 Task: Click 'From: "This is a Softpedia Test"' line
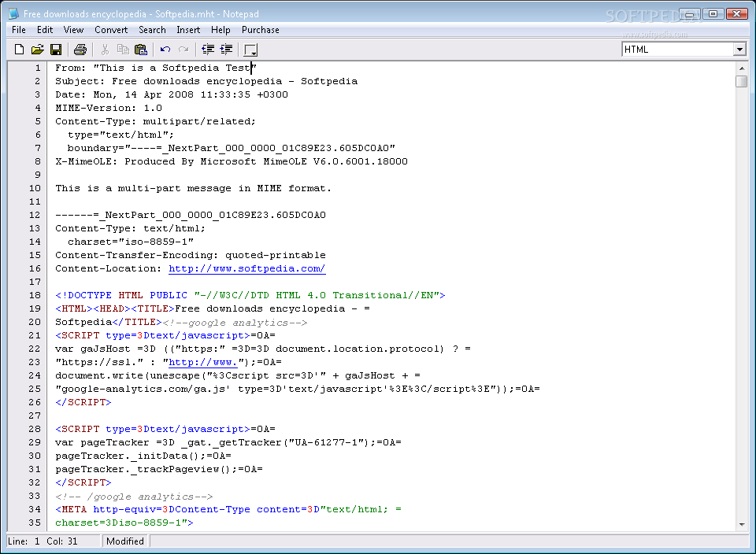156,68
